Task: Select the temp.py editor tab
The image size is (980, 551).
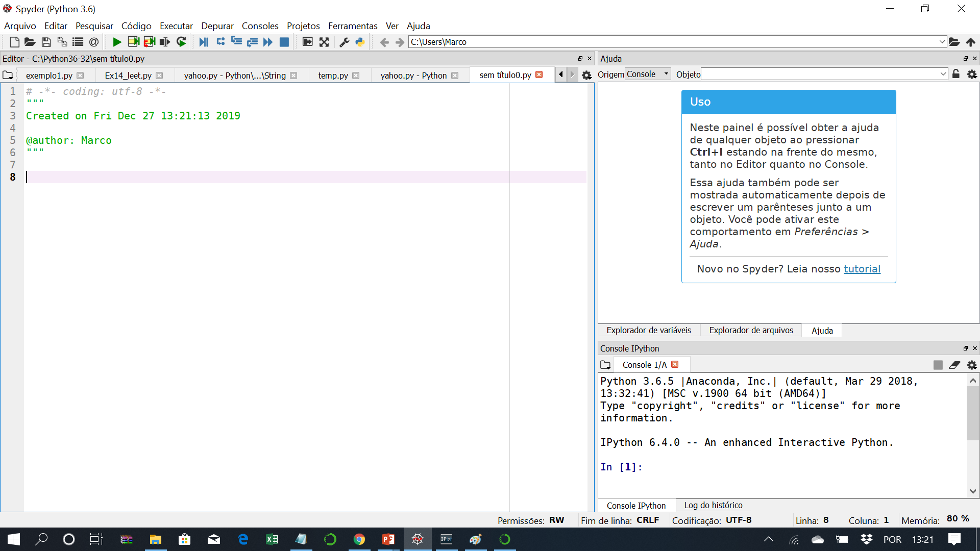Action: pyautogui.click(x=333, y=76)
